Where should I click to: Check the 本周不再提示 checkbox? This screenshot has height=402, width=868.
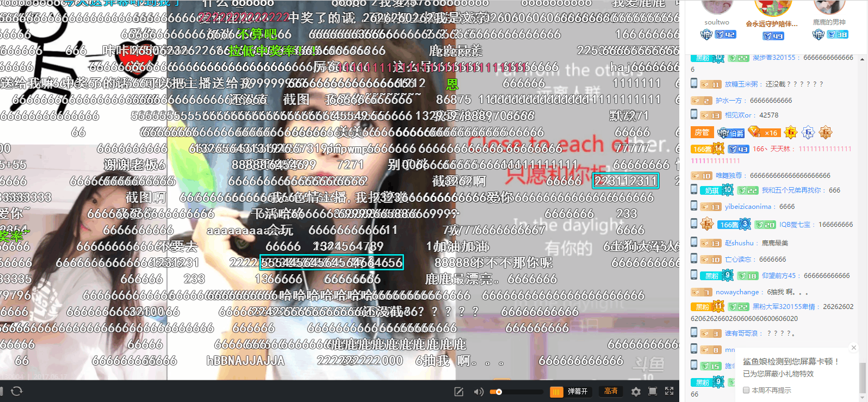(746, 390)
